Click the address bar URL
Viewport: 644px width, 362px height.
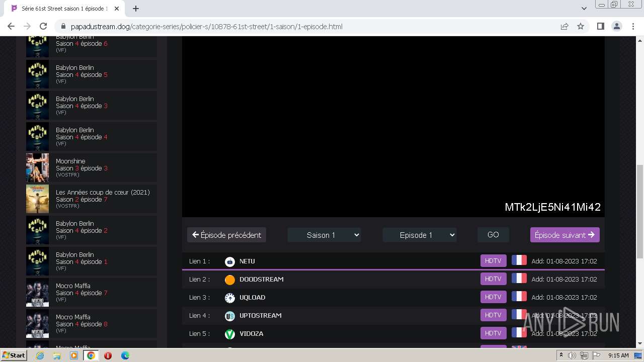(x=206, y=26)
